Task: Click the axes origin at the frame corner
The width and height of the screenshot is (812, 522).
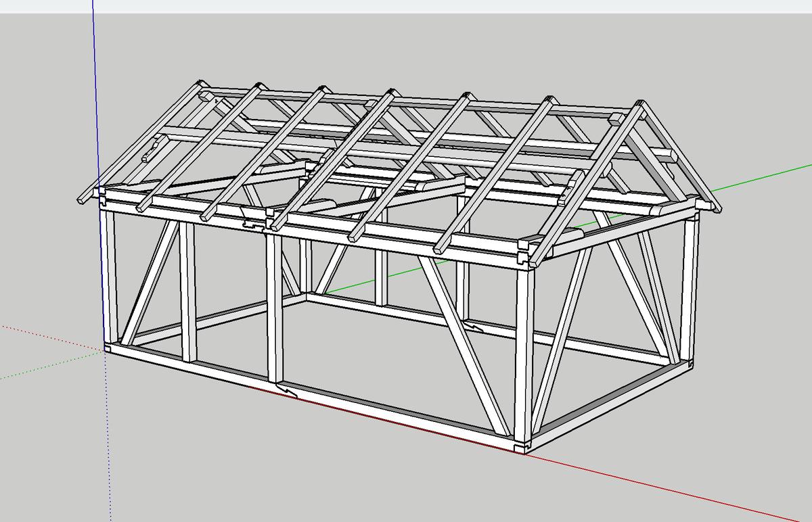Action: 106,349
